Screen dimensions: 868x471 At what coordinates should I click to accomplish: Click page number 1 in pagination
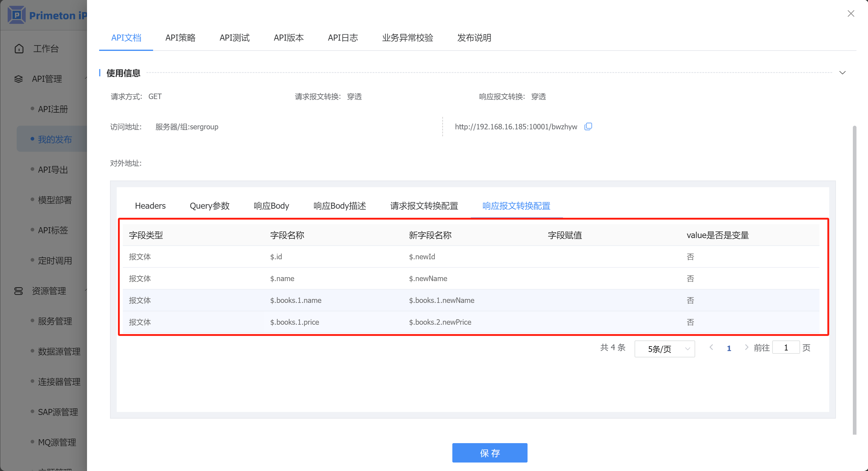(729, 348)
